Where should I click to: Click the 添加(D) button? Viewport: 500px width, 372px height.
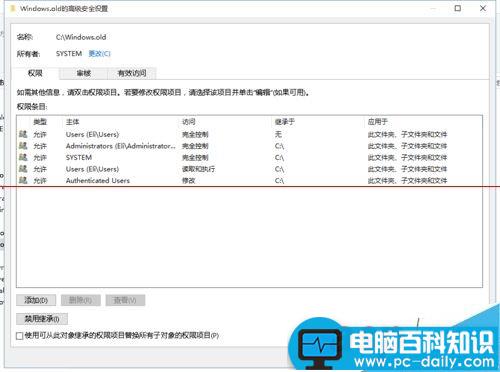click(36, 300)
